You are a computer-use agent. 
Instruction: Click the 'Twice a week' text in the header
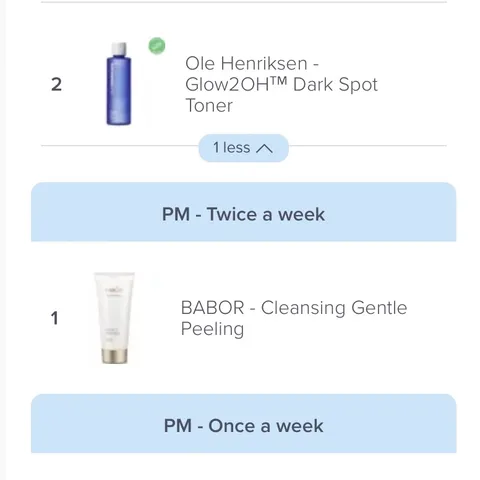(266, 214)
